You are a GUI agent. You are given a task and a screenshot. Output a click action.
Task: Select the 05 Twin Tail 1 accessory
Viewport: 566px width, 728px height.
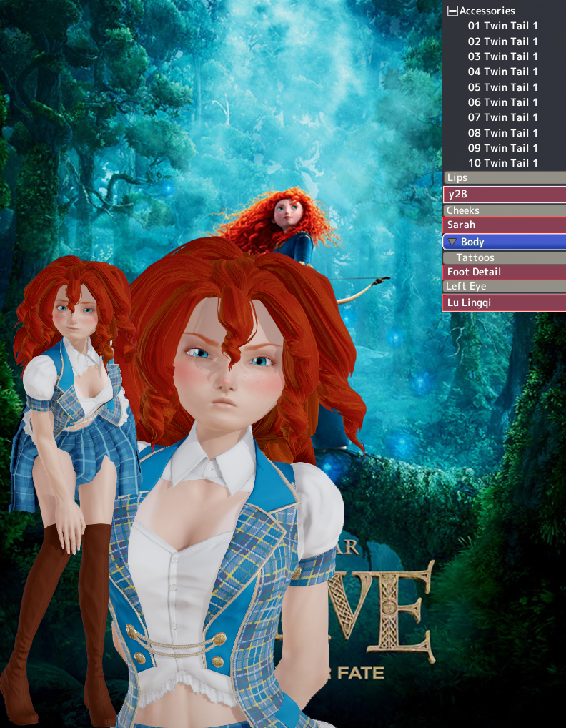pyautogui.click(x=502, y=87)
